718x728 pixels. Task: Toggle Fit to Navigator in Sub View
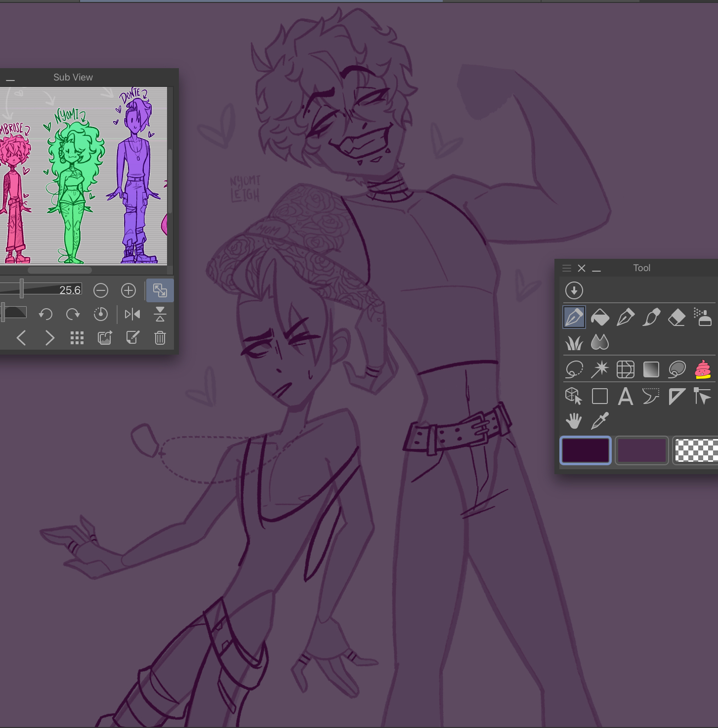[x=160, y=290]
